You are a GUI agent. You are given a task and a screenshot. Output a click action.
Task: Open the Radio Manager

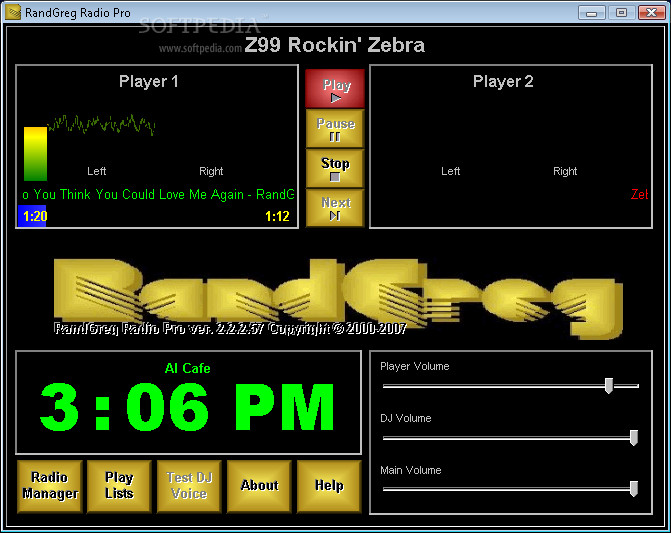pos(50,486)
